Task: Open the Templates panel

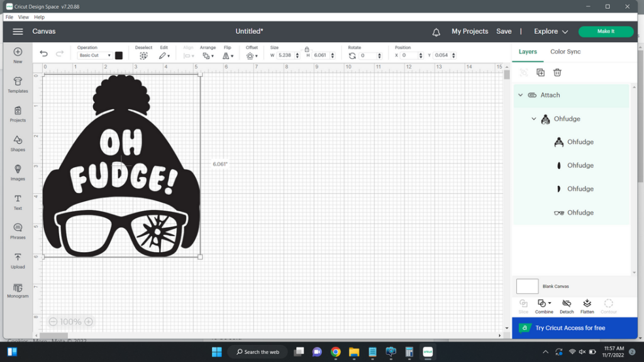Action: (18, 85)
